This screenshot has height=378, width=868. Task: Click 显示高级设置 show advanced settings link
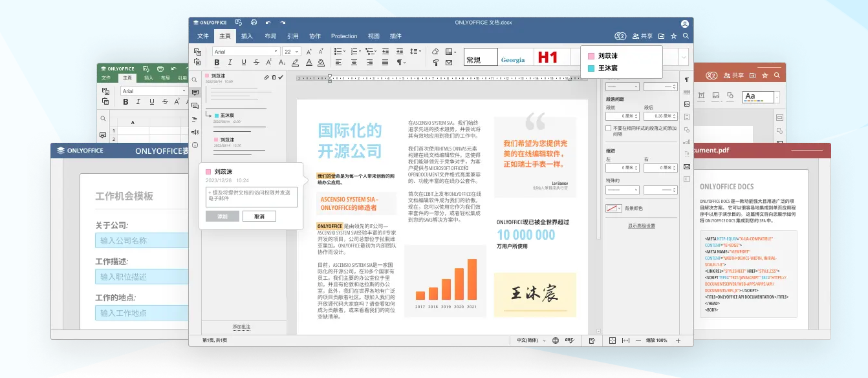[642, 226]
